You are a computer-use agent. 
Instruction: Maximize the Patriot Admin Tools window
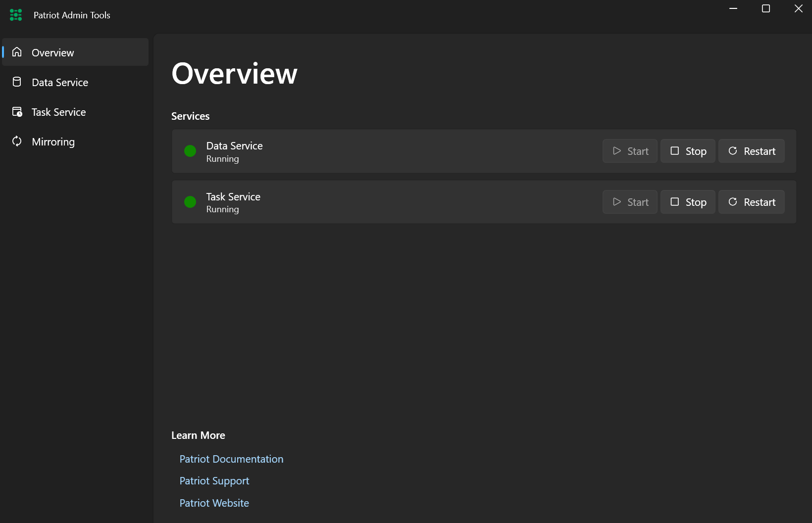766,8
